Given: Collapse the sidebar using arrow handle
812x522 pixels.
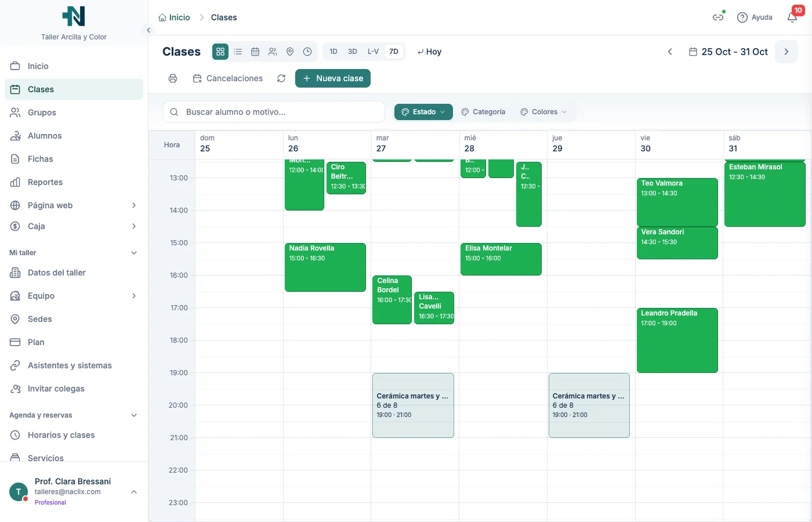Looking at the screenshot, I should click(148, 30).
